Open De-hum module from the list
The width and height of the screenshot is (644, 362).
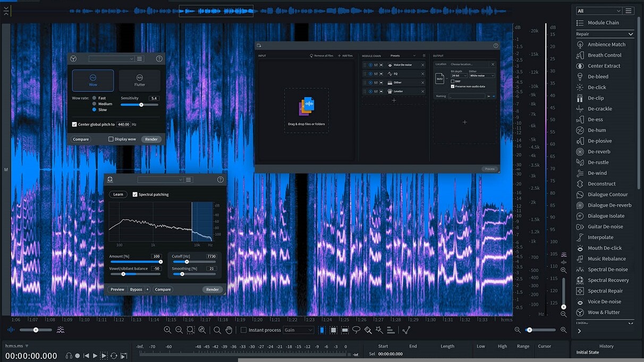tap(597, 130)
